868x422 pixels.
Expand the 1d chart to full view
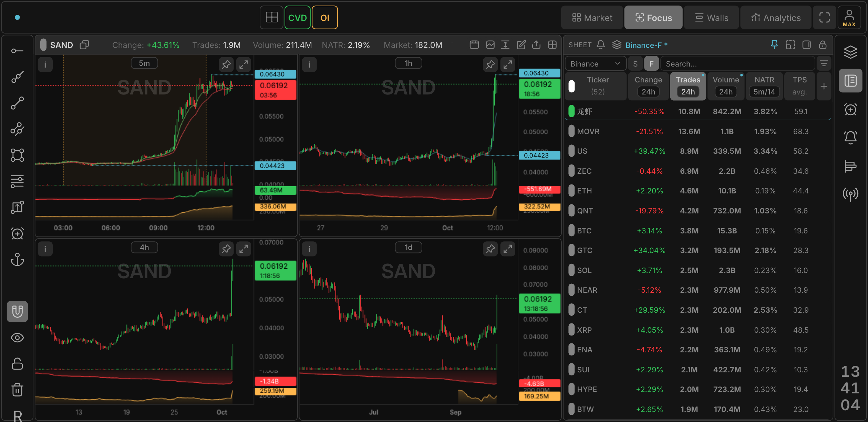508,249
